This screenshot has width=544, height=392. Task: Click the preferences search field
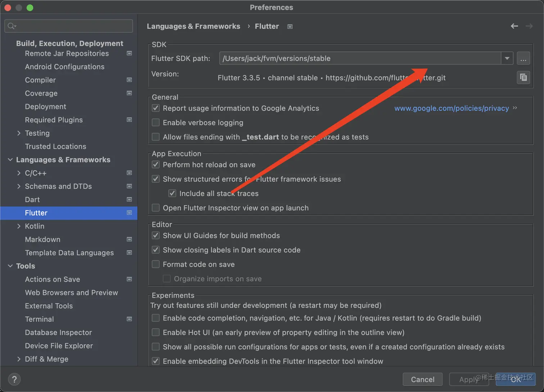(69, 26)
